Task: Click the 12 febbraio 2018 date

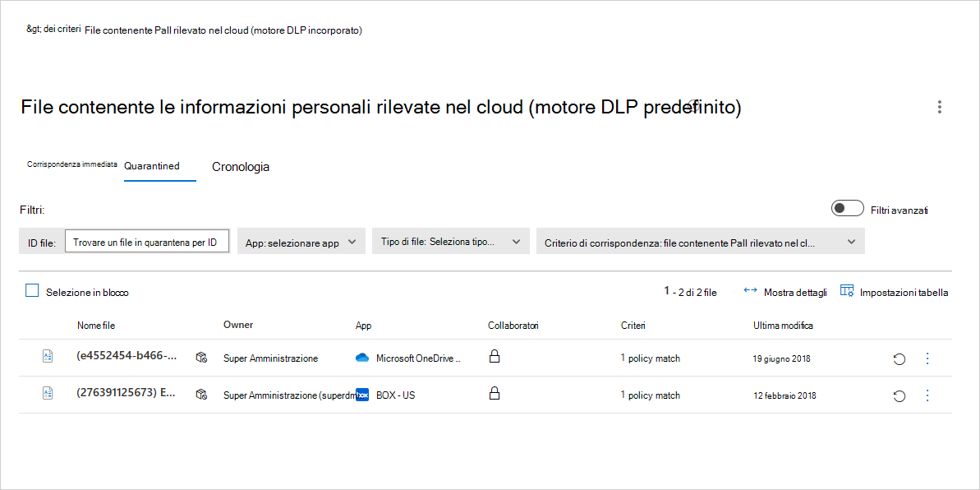Action: pyautogui.click(x=785, y=396)
